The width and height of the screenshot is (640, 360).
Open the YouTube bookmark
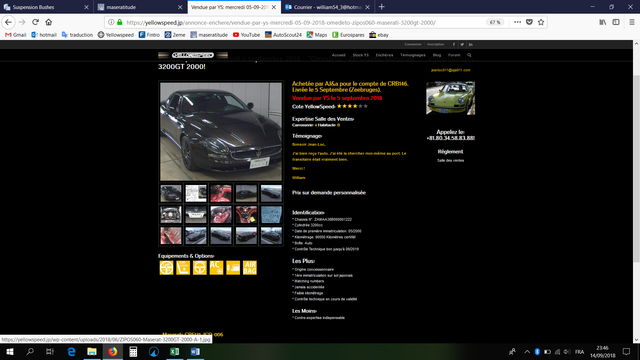click(247, 35)
